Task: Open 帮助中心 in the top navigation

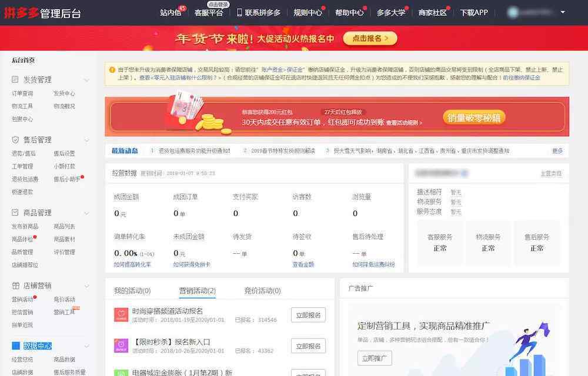Action: coord(349,13)
